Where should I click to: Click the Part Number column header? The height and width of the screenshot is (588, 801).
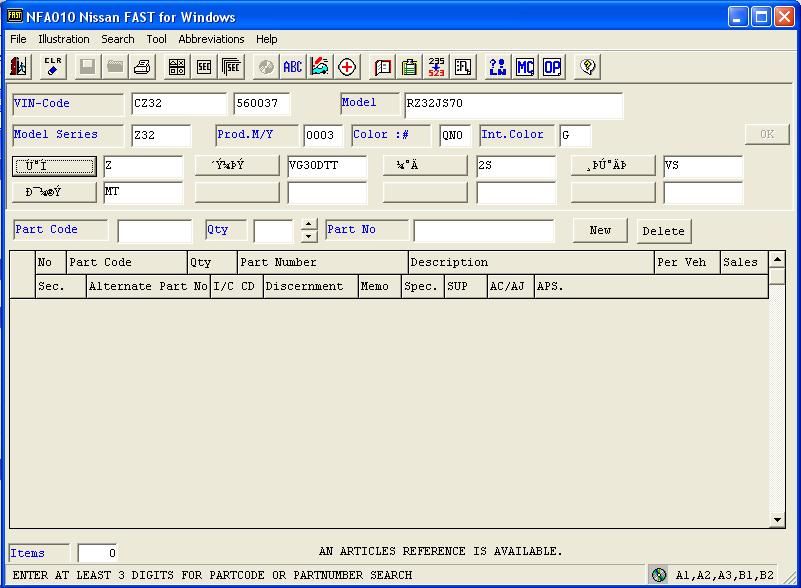pyautogui.click(x=322, y=262)
